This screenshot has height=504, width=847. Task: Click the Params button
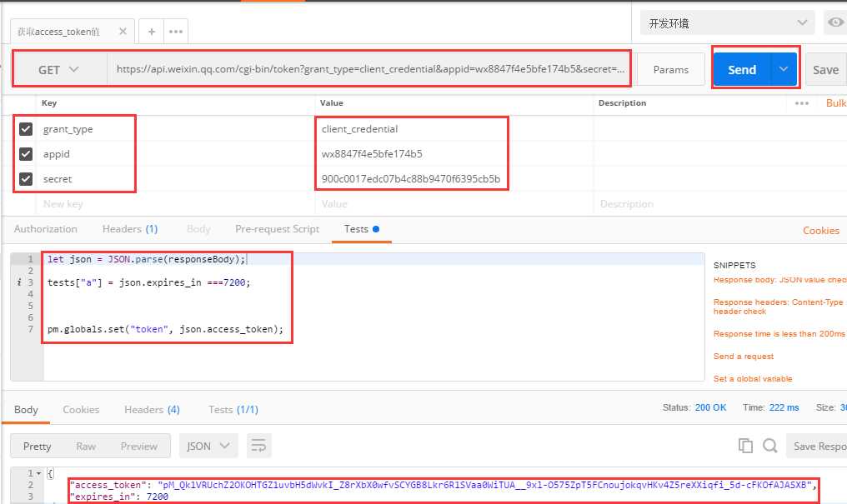(671, 69)
